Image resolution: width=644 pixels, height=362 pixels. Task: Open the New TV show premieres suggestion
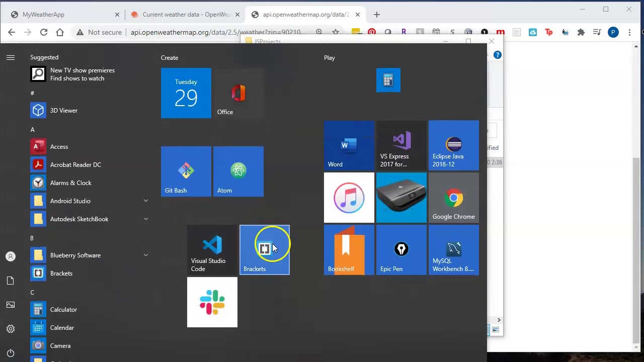(x=91, y=74)
